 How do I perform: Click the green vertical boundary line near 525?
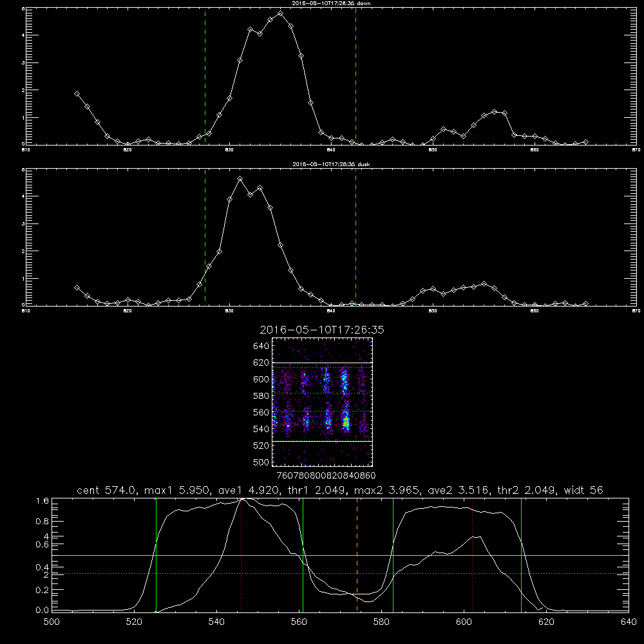(x=156, y=555)
